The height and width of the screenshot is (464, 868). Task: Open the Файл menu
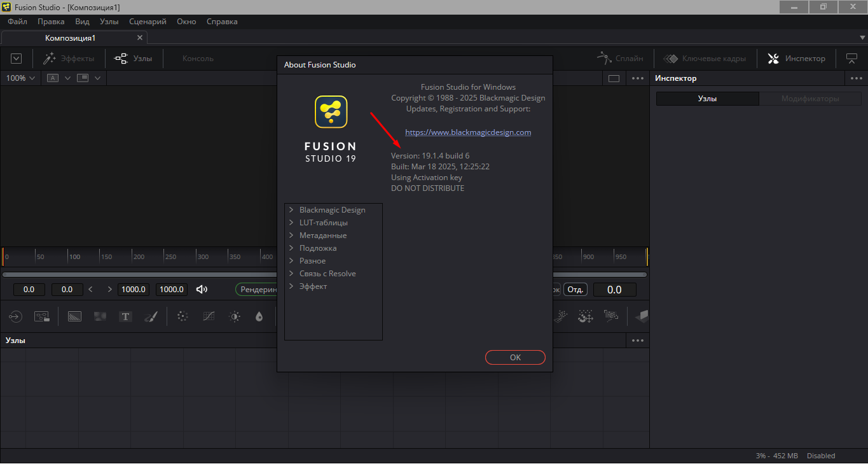pos(17,22)
